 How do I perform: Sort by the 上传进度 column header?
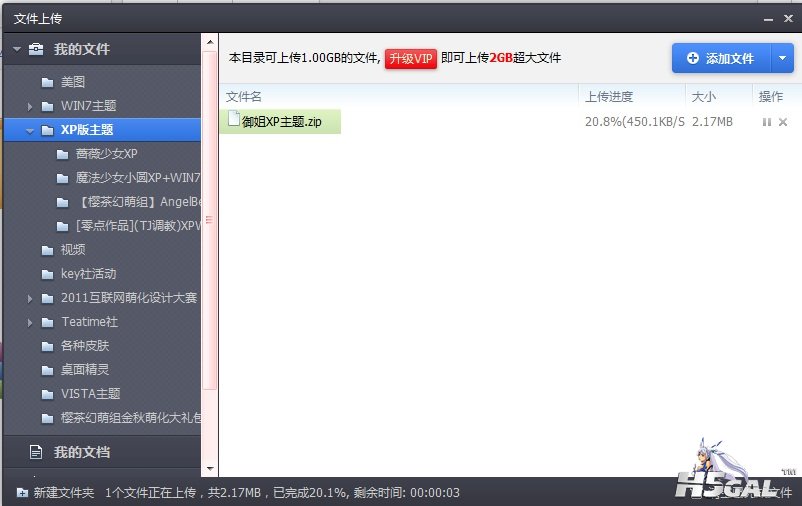pyautogui.click(x=609, y=97)
